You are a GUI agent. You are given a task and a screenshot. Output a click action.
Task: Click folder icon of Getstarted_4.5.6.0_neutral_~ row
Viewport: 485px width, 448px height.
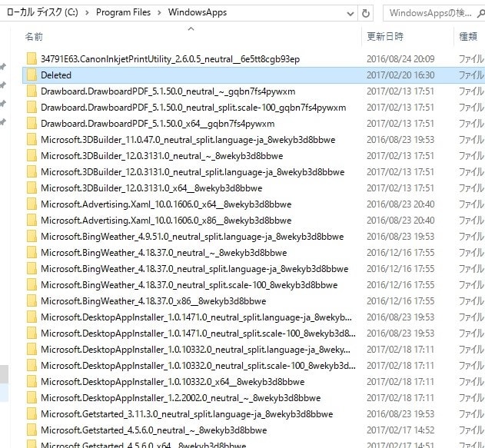pyautogui.click(x=32, y=430)
